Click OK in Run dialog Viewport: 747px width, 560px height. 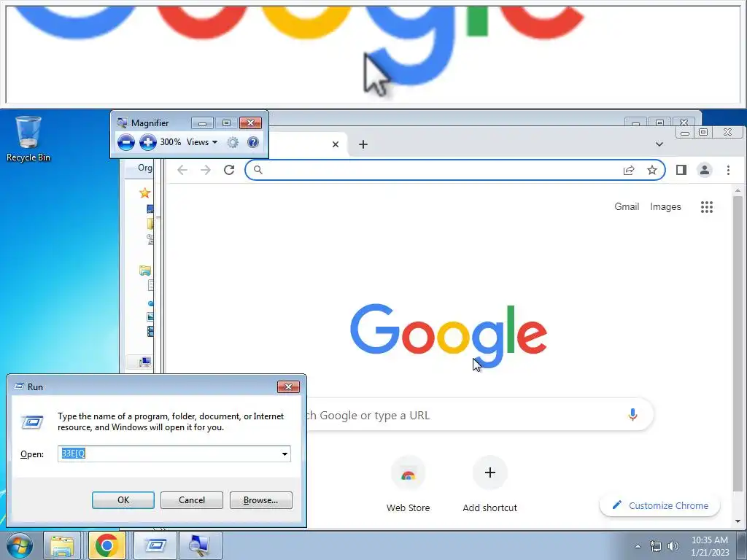pos(123,500)
